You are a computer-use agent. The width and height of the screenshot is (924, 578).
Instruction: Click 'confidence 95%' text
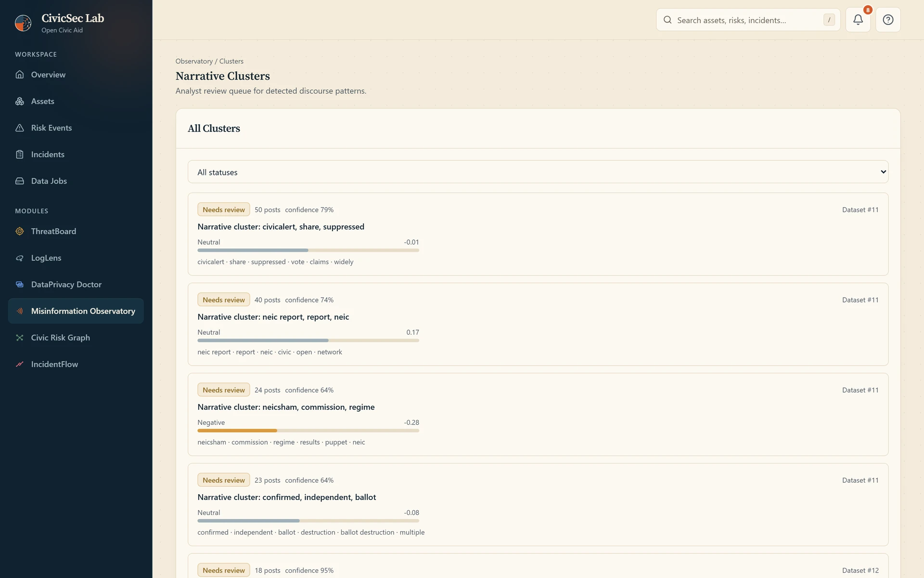pyautogui.click(x=309, y=570)
